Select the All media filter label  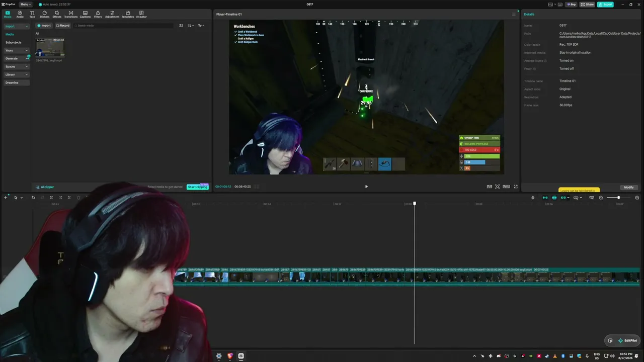click(x=37, y=34)
